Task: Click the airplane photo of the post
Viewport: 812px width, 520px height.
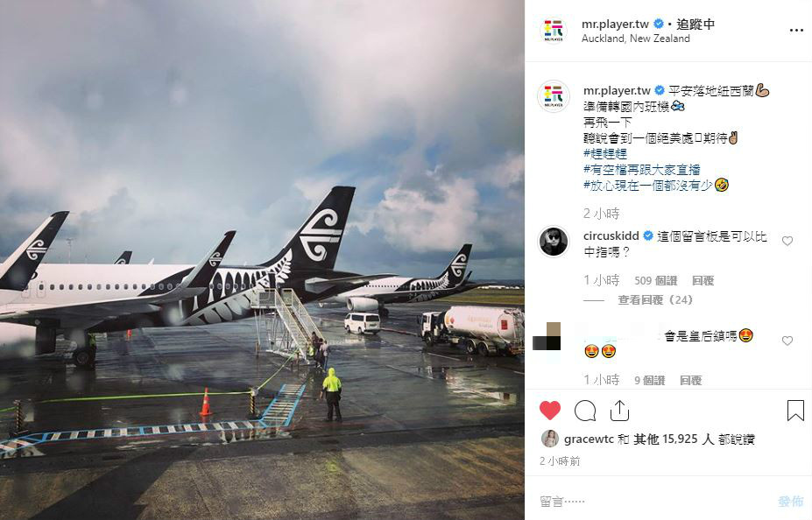Action: 262,260
